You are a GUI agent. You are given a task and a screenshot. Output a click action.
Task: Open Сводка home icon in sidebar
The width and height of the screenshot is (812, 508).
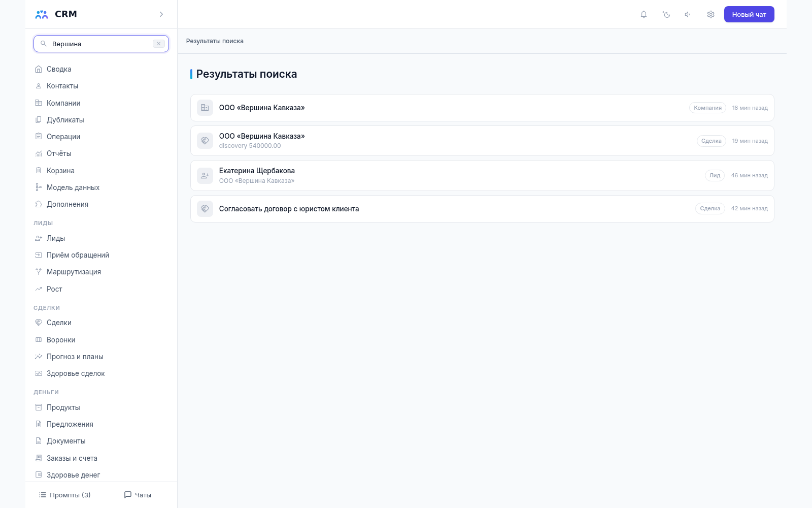[39, 69]
